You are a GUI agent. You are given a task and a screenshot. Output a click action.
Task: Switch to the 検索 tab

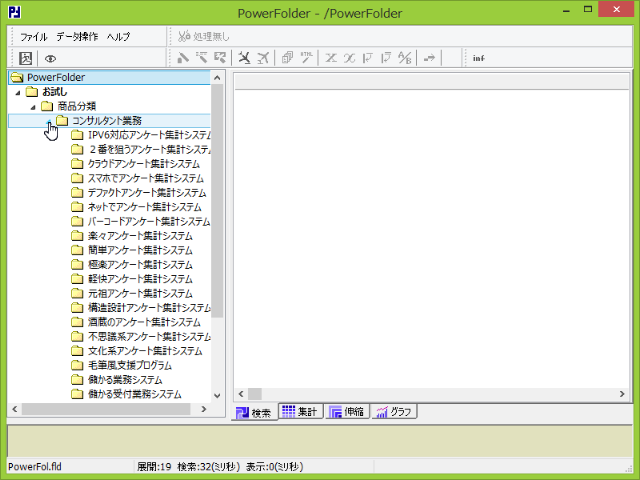click(254, 413)
